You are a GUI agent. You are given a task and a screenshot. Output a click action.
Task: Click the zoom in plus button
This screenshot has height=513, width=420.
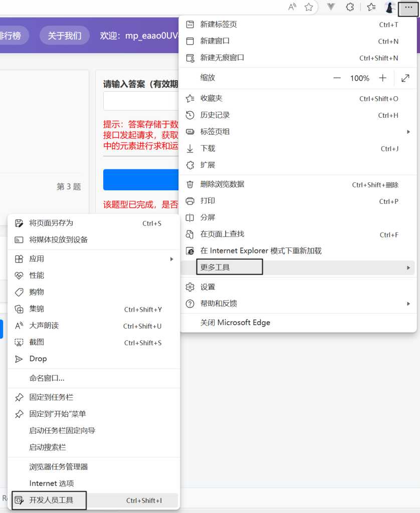383,78
